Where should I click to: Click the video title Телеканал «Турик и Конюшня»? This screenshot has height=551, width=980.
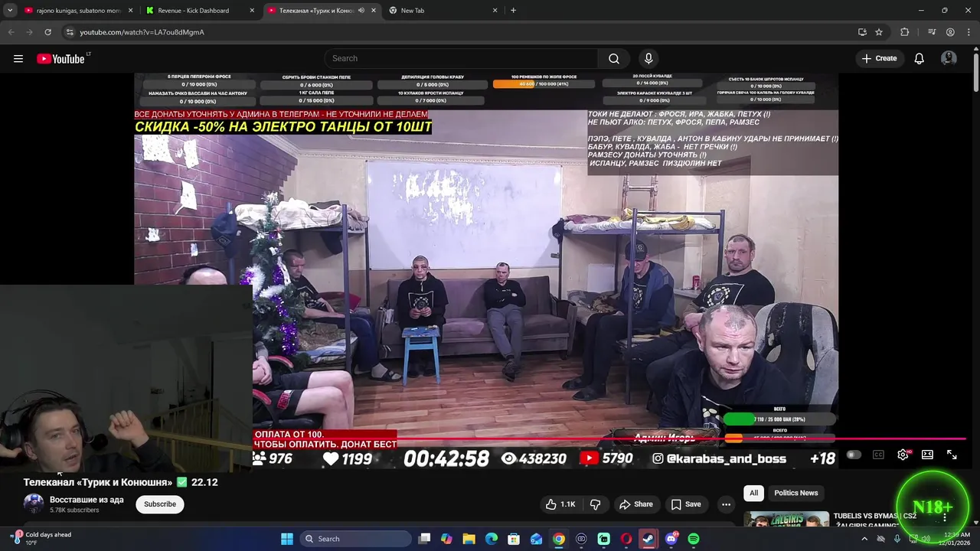click(x=98, y=483)
